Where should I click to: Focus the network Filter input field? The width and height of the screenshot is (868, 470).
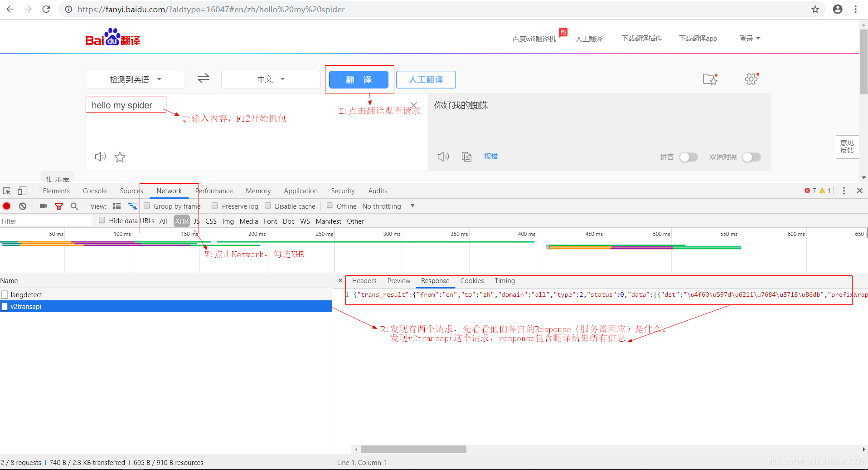point(46,221)
